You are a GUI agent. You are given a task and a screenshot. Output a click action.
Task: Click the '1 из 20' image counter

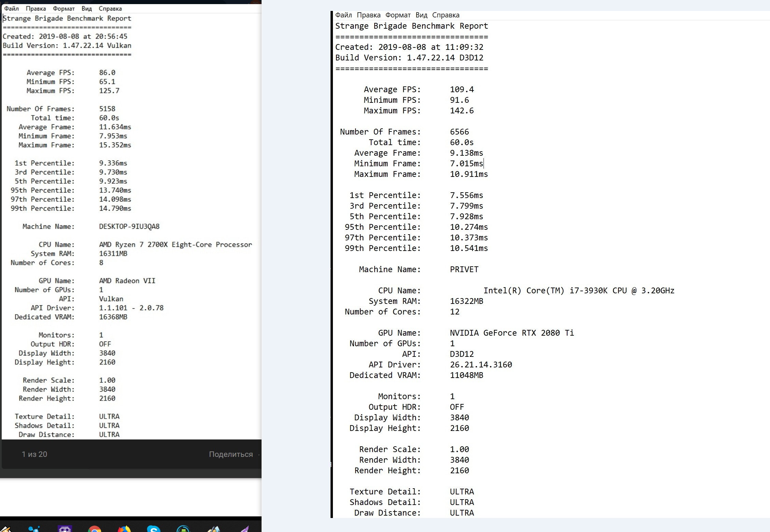[x=34, y=454]
